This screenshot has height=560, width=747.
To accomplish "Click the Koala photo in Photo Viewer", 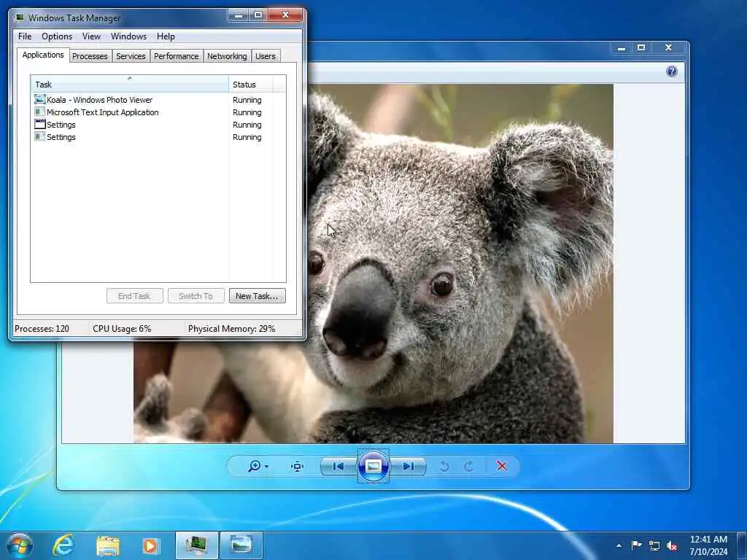I will [460, 263].
